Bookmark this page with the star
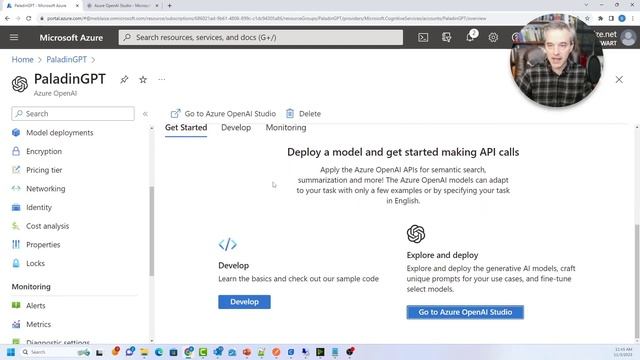640x360 pixels. [587, 18]
